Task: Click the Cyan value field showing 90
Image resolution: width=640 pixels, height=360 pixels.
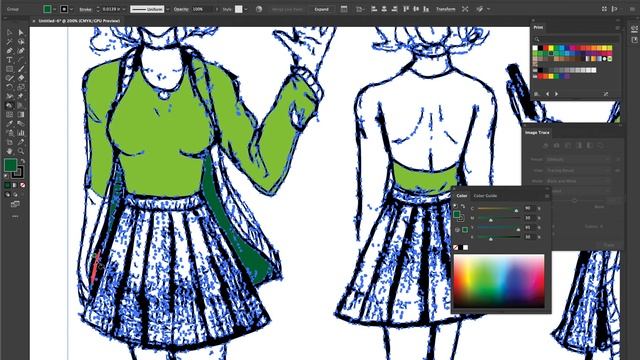Action: pyautogui.click(x=529, y=208)
